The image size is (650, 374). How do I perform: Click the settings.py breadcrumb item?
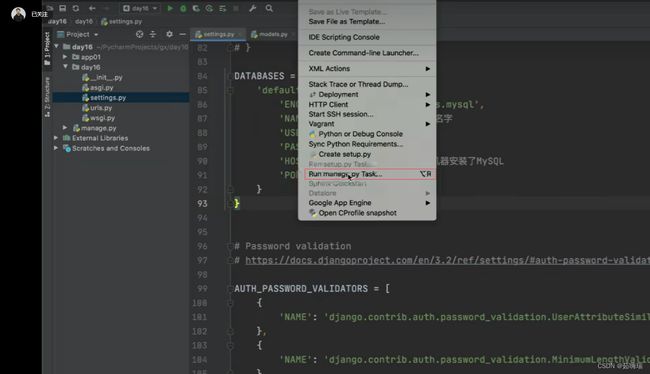[121, 21]
